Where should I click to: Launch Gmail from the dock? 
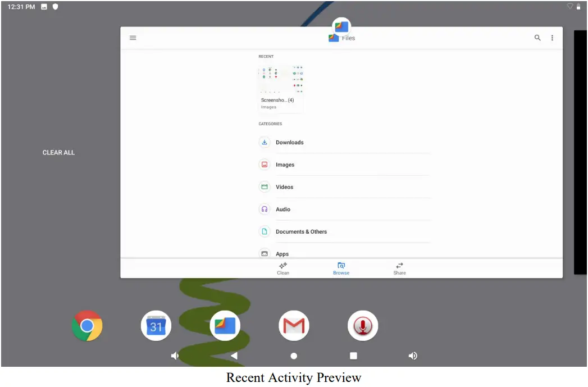point(294,326)
